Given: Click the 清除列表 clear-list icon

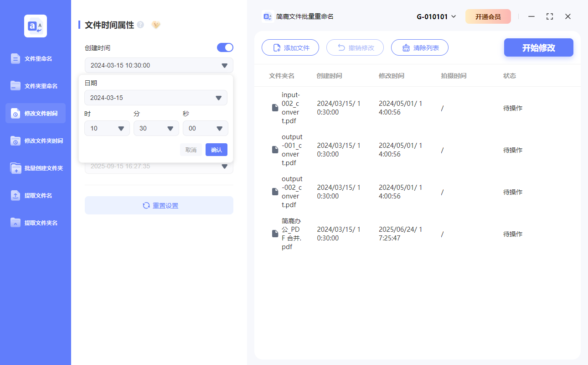Looking at the screenshot, I should pyautogui.click(x=406, y=47).
